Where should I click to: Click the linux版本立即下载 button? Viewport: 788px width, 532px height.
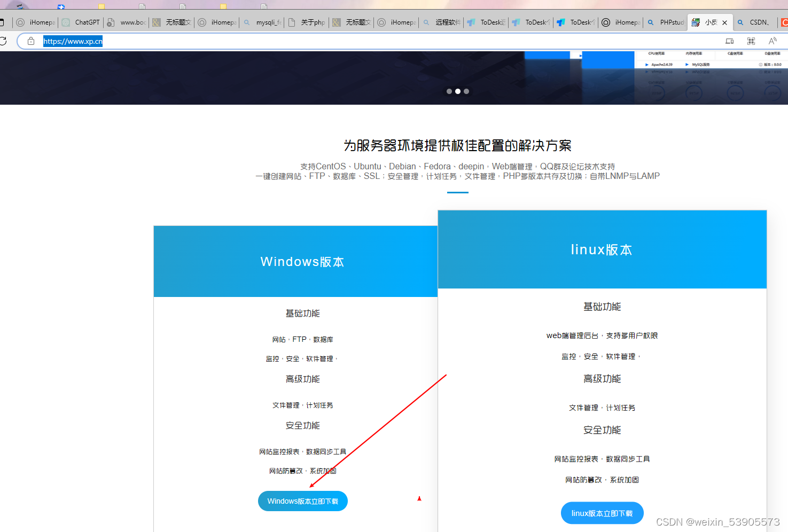click(602, 513)
